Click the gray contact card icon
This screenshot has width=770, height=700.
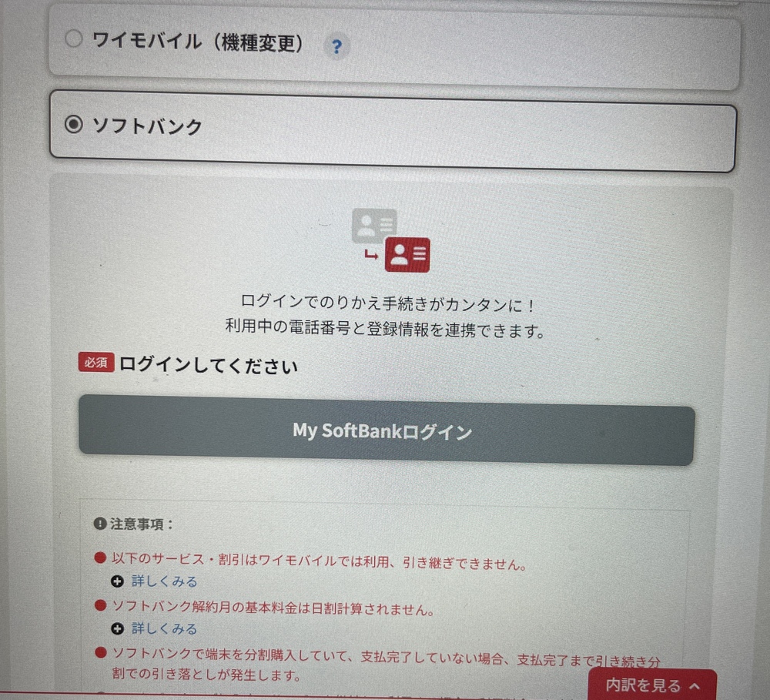point(373,224)
